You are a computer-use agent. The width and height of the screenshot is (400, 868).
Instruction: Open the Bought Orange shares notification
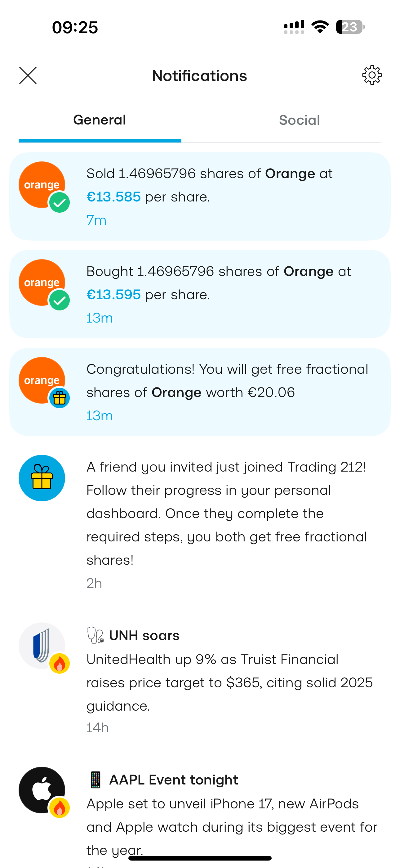coord(200,294)
